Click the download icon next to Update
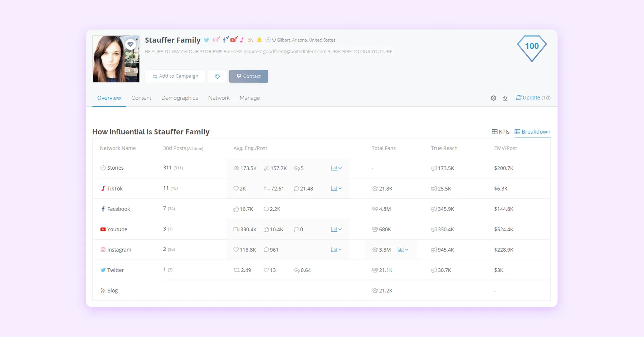644x337 pixels. click(505, 98)
